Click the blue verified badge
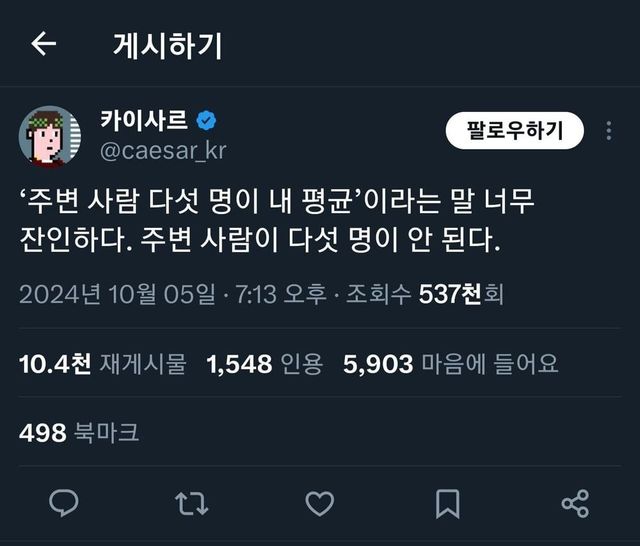Screen dimensions: 640x546 206,121
